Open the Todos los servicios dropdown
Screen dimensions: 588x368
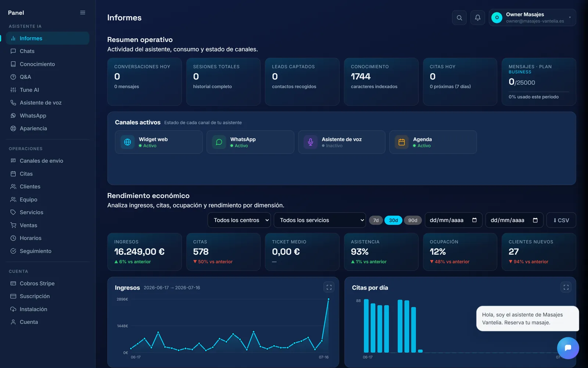coord(320,220)
